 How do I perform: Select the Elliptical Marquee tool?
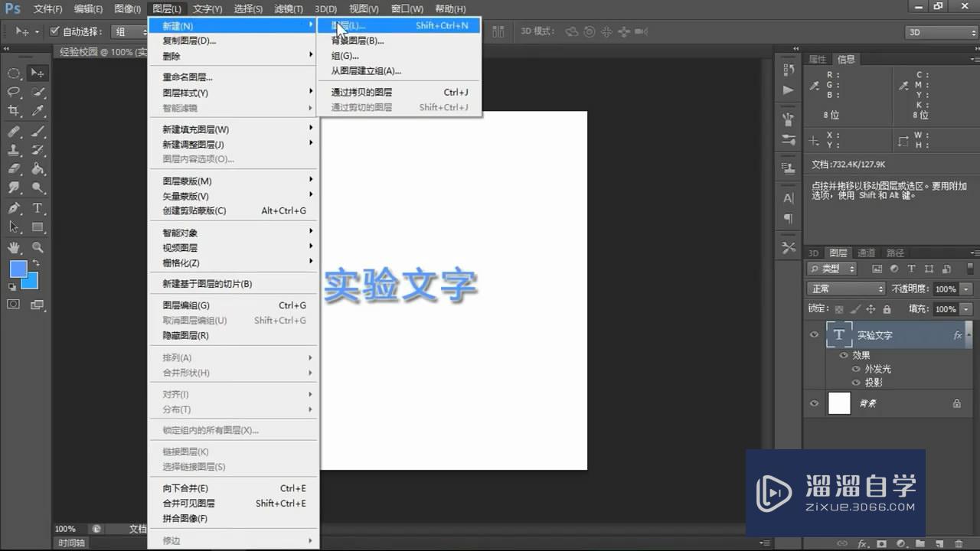14,73
